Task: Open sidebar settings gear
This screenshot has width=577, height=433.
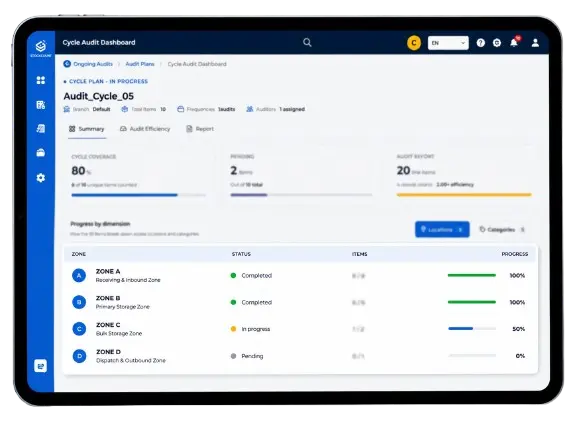Action: [x=41, y=178]
